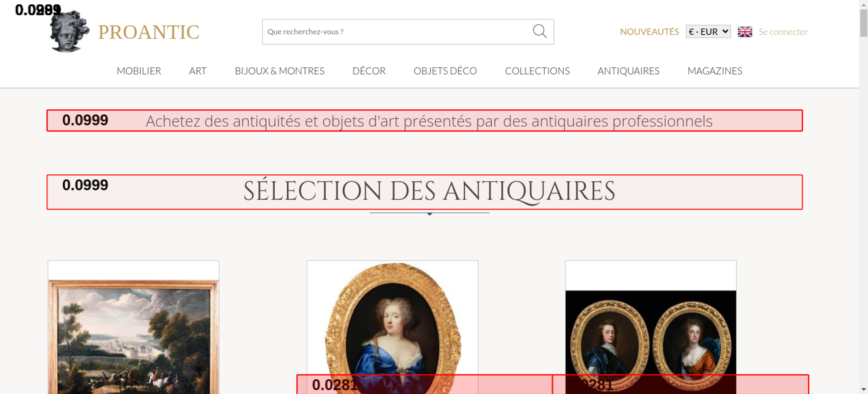Click the search field 'Que recherchez-vous ?'

(x=395, y=32)
